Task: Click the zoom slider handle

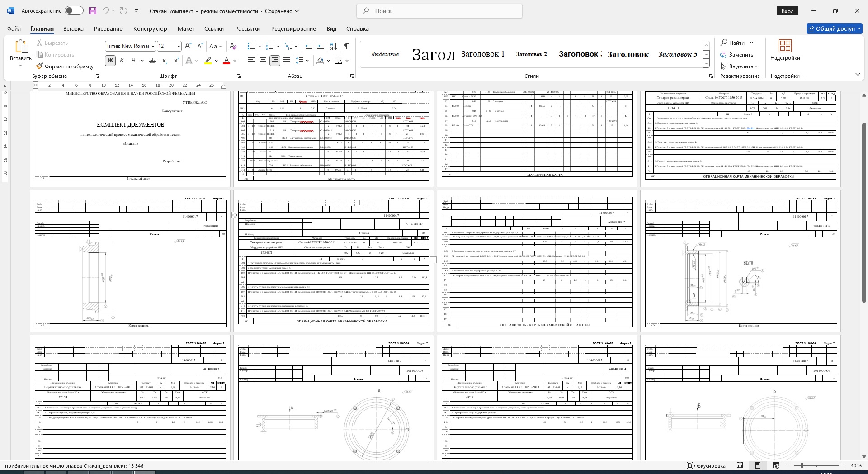Action: pyautogui.click(x=802, y=465)
